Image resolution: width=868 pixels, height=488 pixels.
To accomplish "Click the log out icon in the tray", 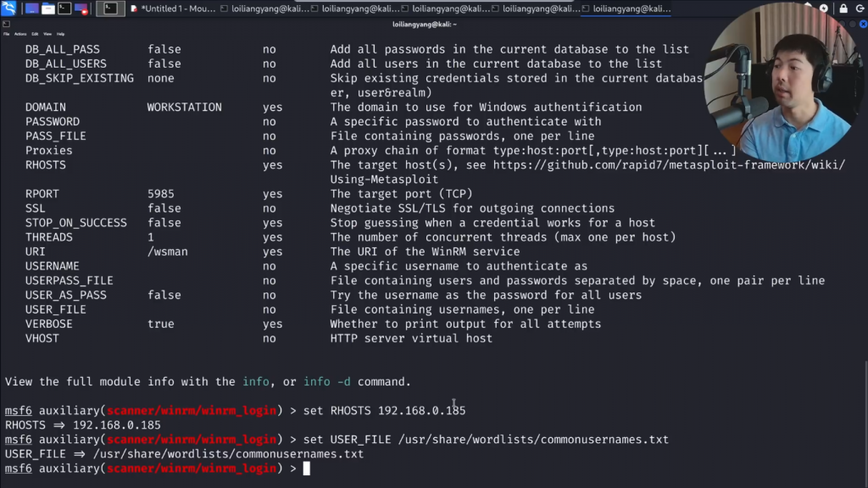I will pyautogui.click(x=860, y=8).
